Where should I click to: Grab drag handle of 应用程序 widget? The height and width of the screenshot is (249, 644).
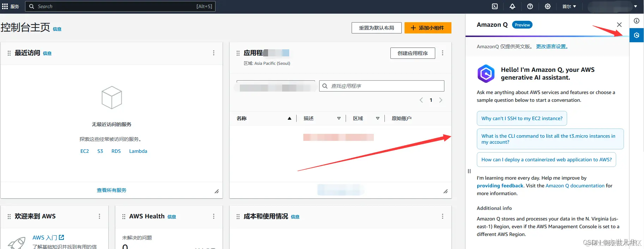[x=238, y=53]
